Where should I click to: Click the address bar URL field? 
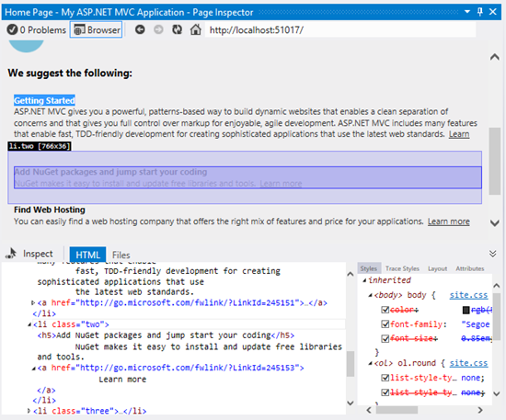pyautogui.click(x=340, y=30)
